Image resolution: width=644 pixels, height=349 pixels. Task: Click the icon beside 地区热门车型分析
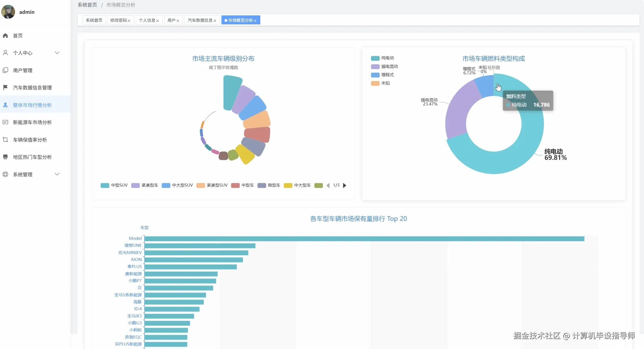5,157
